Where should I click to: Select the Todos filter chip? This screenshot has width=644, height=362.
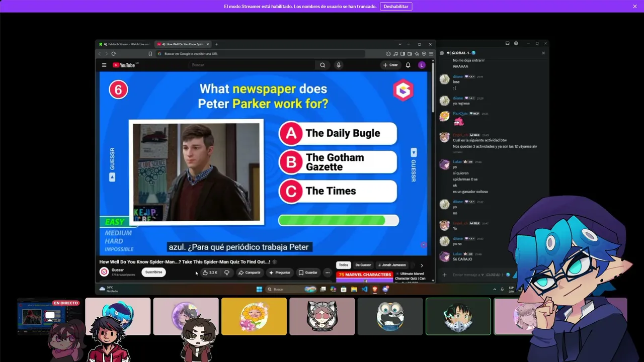pos(344,265)
